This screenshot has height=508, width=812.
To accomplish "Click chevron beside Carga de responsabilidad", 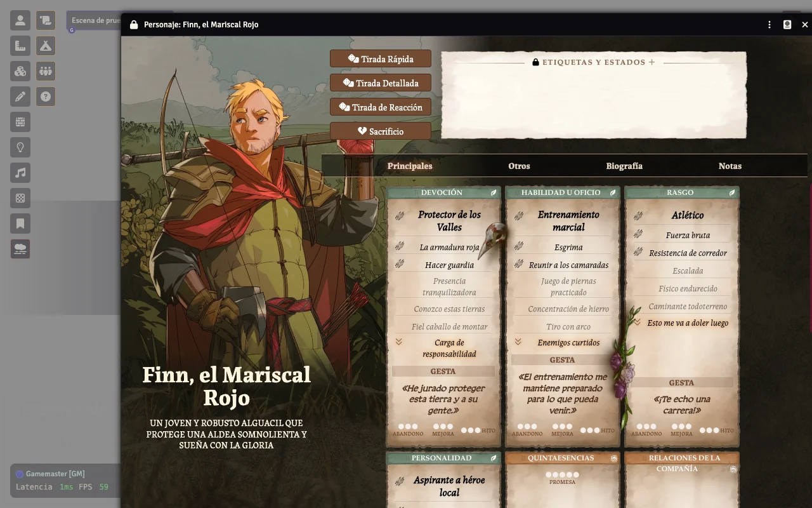I will coord(399,342).
